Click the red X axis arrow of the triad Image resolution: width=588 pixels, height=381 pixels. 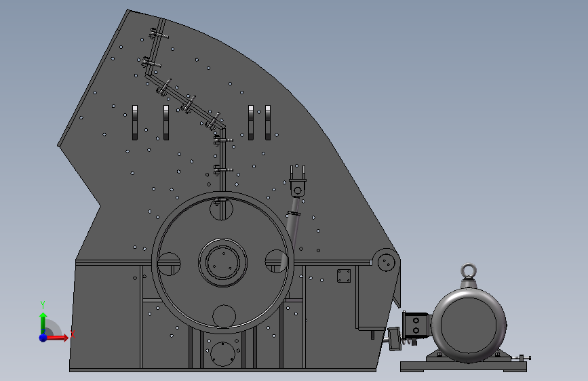pyautogui.click(x=57, y=338)
